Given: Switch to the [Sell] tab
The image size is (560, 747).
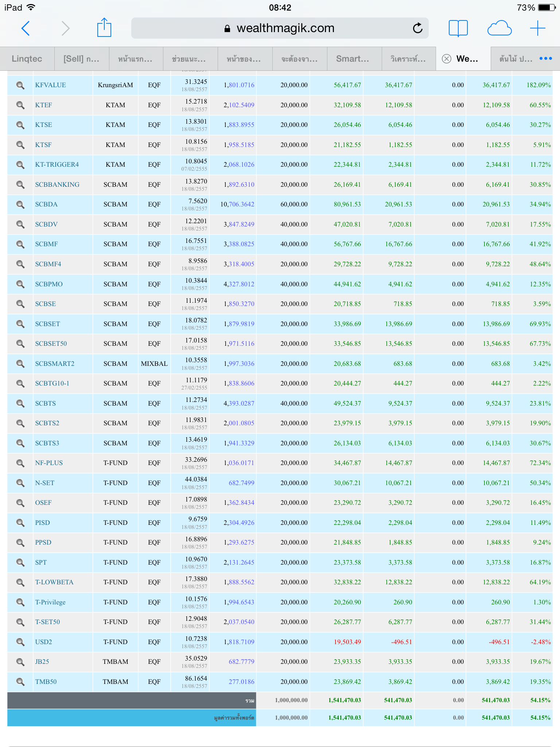Looking at the screenshot, I should [x=82, y=59].
